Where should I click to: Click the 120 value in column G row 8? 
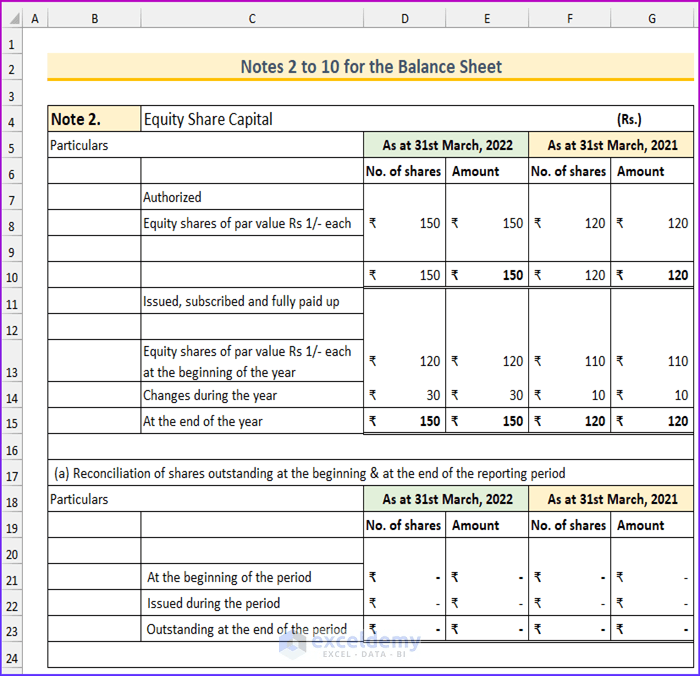(x=677, y=223)
